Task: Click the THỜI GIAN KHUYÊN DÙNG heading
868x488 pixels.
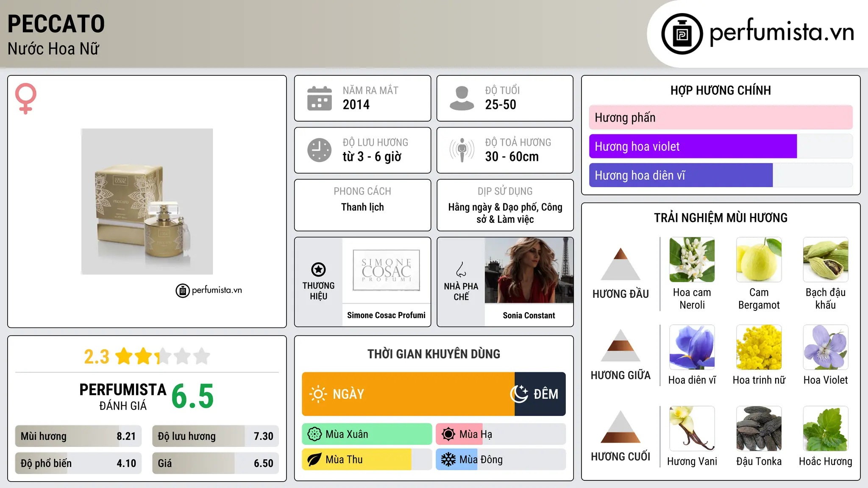Action: click(434, 354)
